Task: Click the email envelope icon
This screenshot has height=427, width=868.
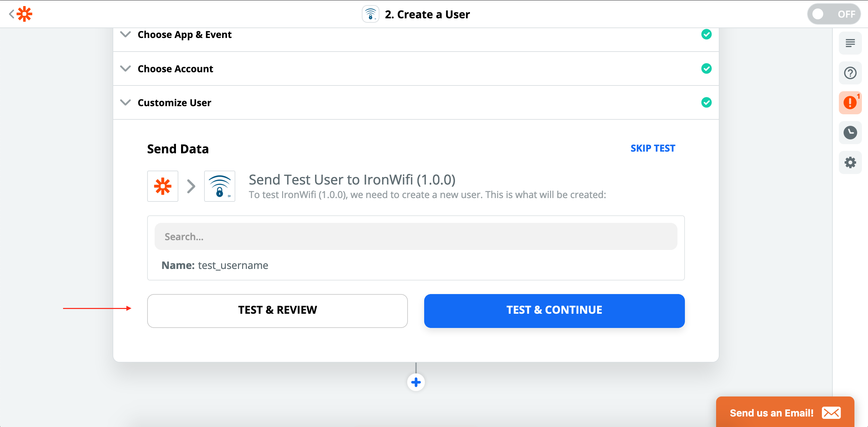Action: tap(831, 413)
